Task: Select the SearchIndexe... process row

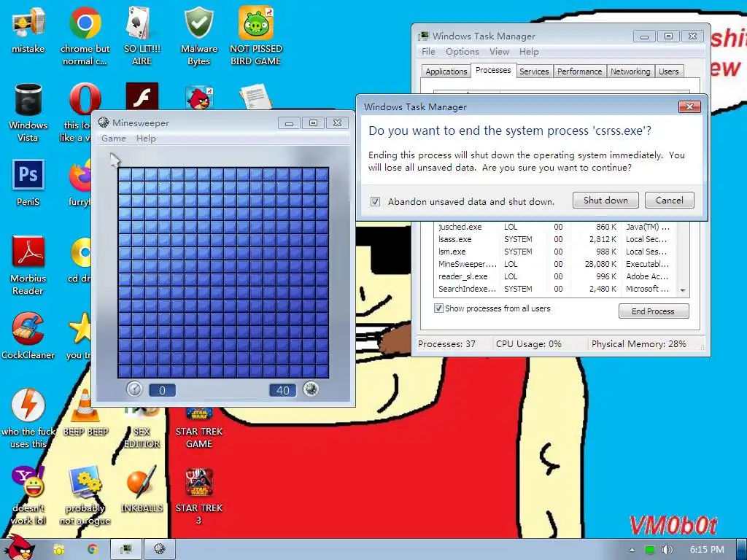Action: click(555, 289)
